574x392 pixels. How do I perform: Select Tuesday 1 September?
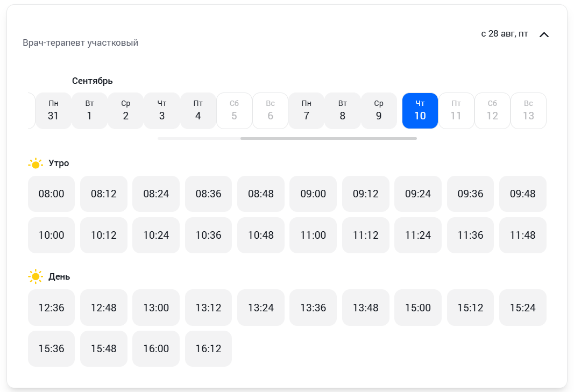pos(89,111)
